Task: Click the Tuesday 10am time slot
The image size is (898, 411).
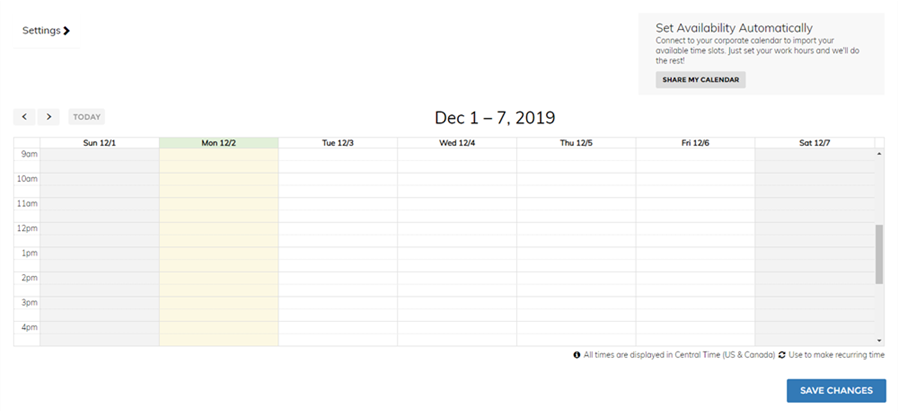Action: (x=338, y=185)
